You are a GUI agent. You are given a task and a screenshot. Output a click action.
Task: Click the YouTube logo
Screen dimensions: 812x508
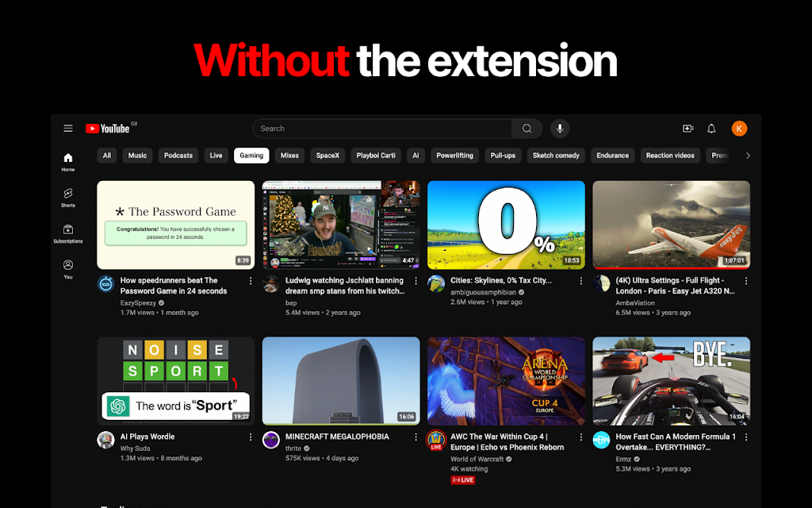tap(108, 129)
